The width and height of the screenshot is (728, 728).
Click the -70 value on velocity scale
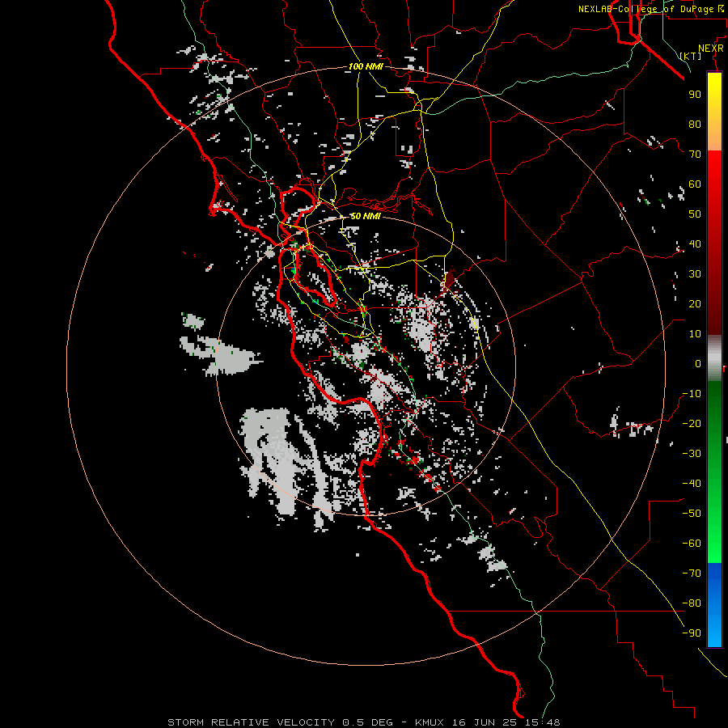[692, 574]
